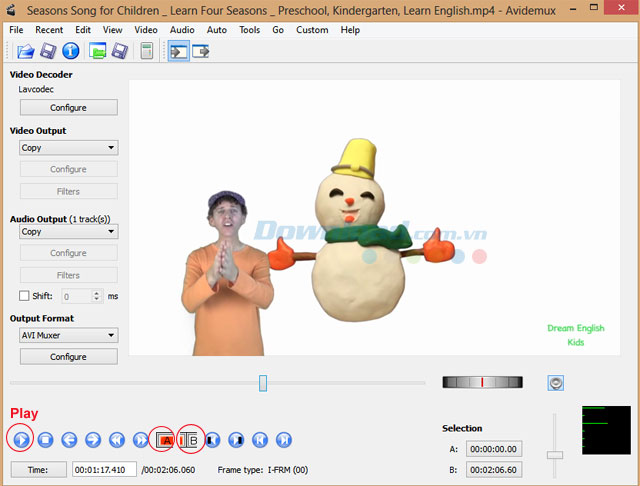Open file Information via blue info icon
Image resolution: width=640 pixels, height=486 pixels.
71,51
